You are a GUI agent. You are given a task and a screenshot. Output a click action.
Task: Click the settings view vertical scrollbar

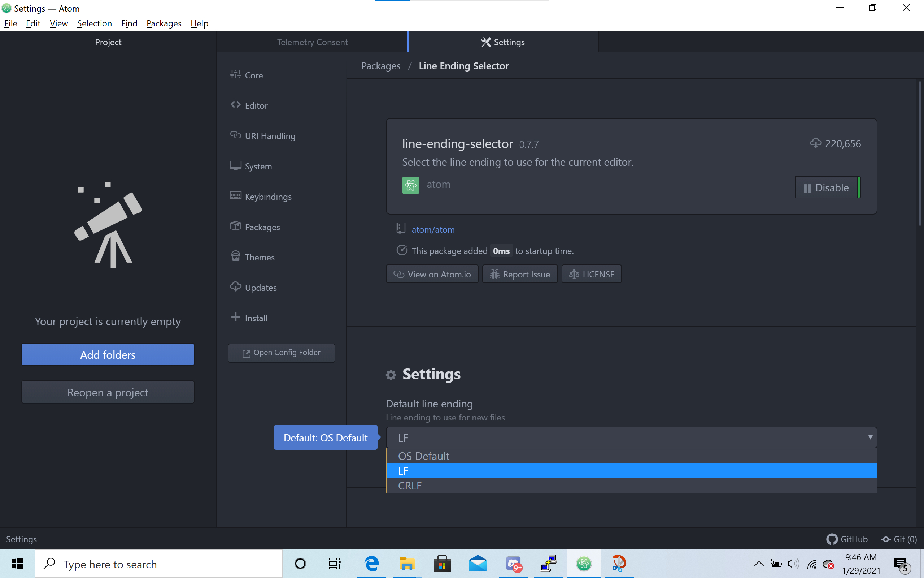coord(920,153)
